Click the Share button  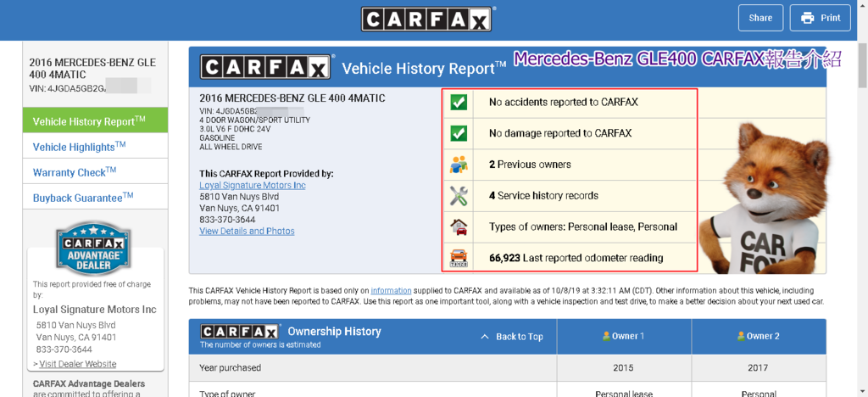[760, 18]
